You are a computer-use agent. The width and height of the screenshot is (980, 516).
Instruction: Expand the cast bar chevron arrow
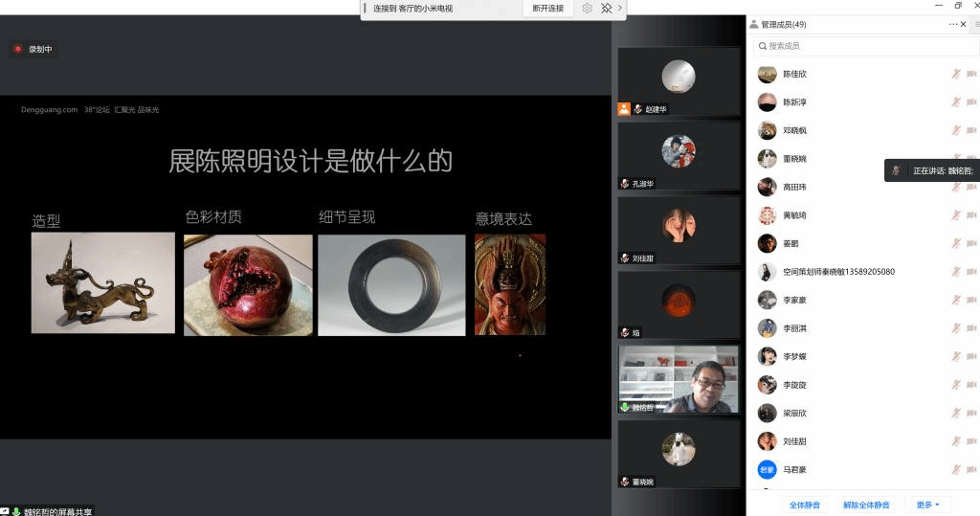click(620, 9)
